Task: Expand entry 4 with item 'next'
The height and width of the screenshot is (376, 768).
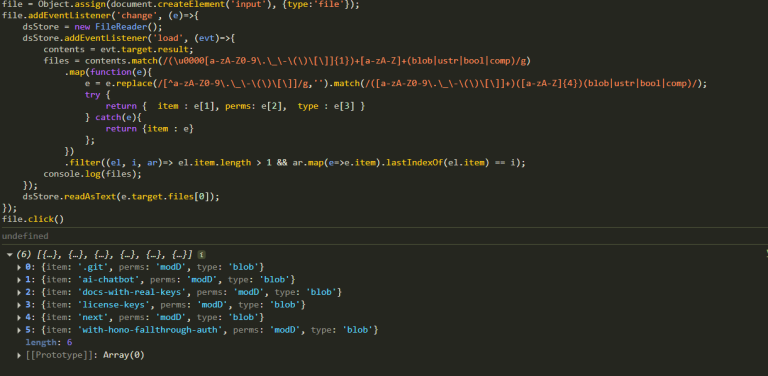Action: tap(19, 318)
